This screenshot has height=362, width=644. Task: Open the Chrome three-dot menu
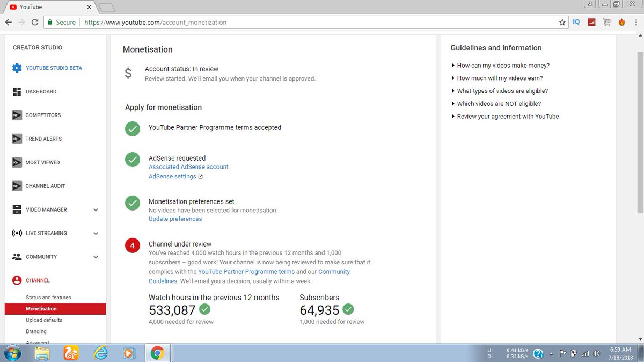636,23
